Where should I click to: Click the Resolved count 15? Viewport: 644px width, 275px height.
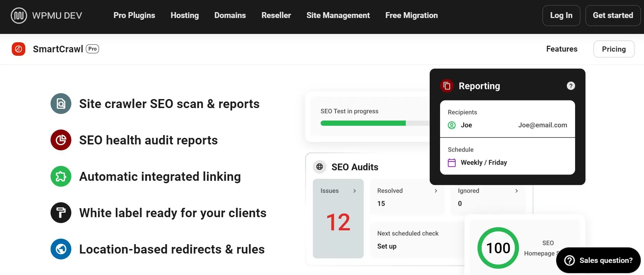pyautogui.click(x=381, y=204)
